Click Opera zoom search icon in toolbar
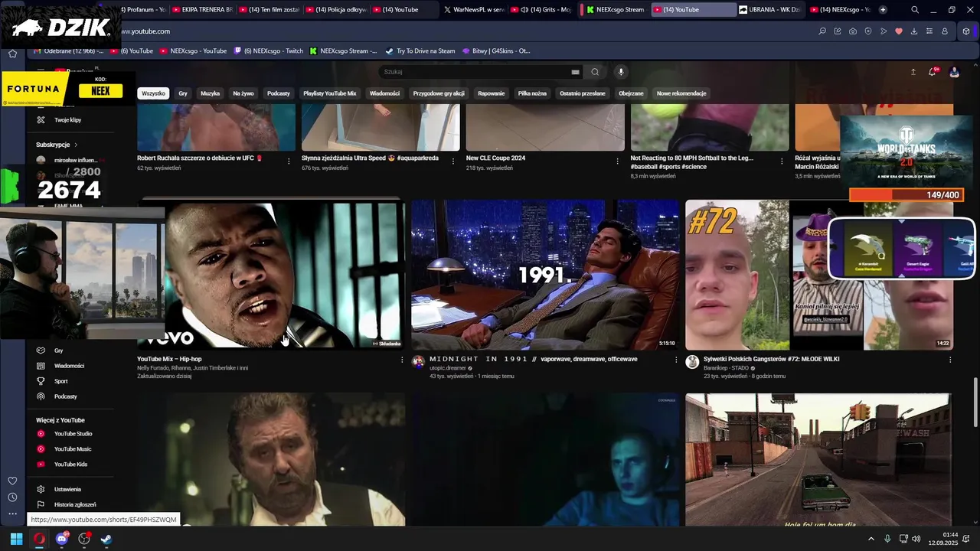980x551 pixels. pyautogui.click(x=822, y=31)
